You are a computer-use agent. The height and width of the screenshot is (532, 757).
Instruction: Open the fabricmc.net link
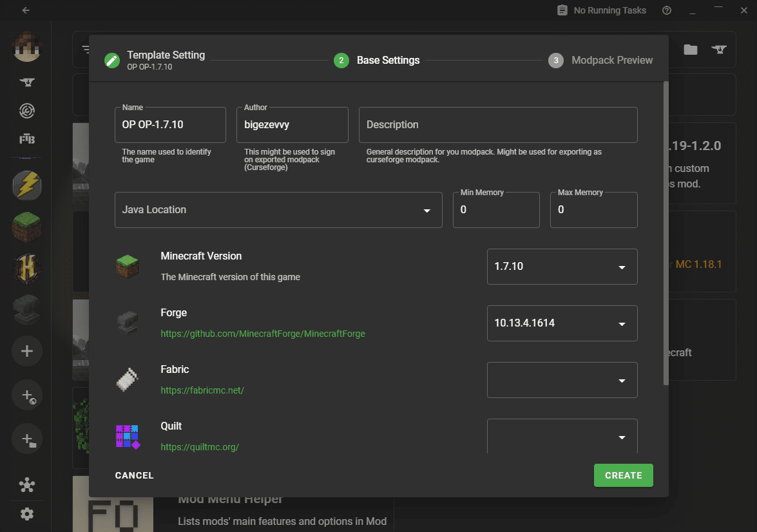pos(202,390)
